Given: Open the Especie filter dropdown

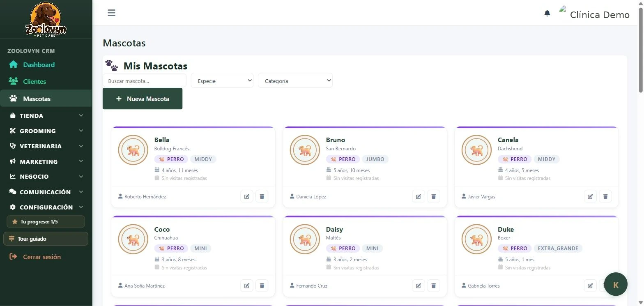Looking at the screenshot, I should pyautogui.click(x=222, y=81).
